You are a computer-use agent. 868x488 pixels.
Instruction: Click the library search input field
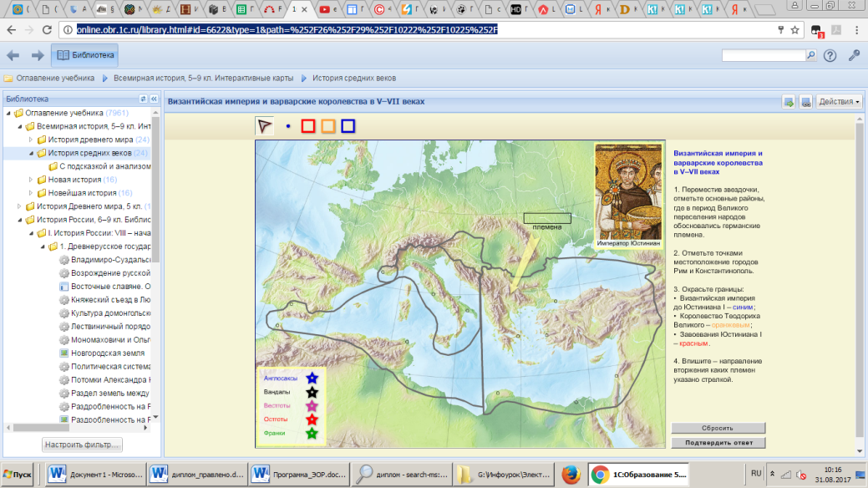(764, 55)
